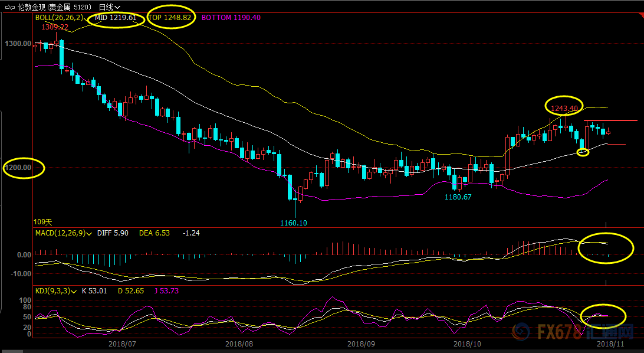Select the 1243.40 high price marker
The image size is (644, 353).
pos(564,108)
